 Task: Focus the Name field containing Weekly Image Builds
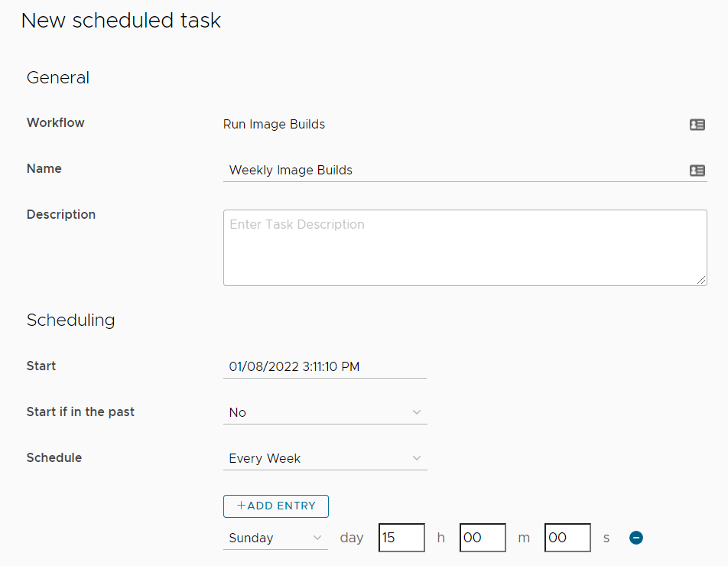coord(451,171)
